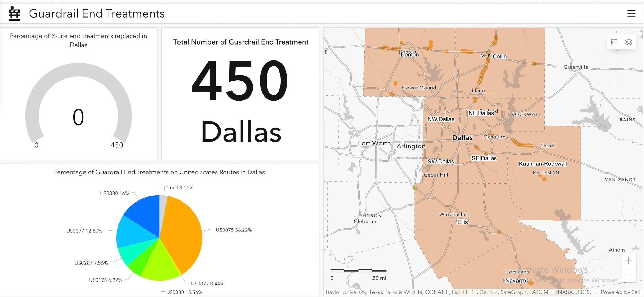This screenshot has width=644, height=297.
Task: Click the 450 Dallas indicator number
Action: pyautogui.click(x=240, y=80)
